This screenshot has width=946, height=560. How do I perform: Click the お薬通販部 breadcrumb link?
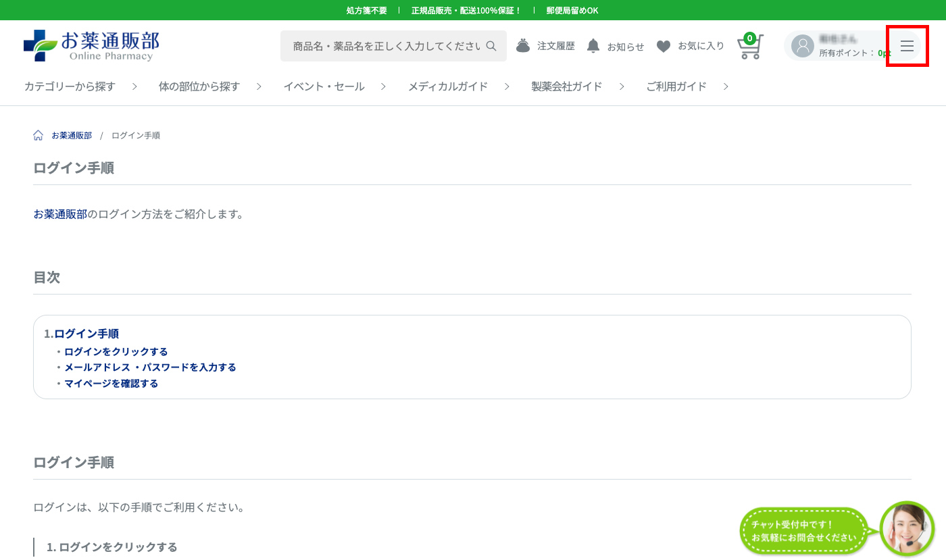pyautogui.click(x=70, y=134)
